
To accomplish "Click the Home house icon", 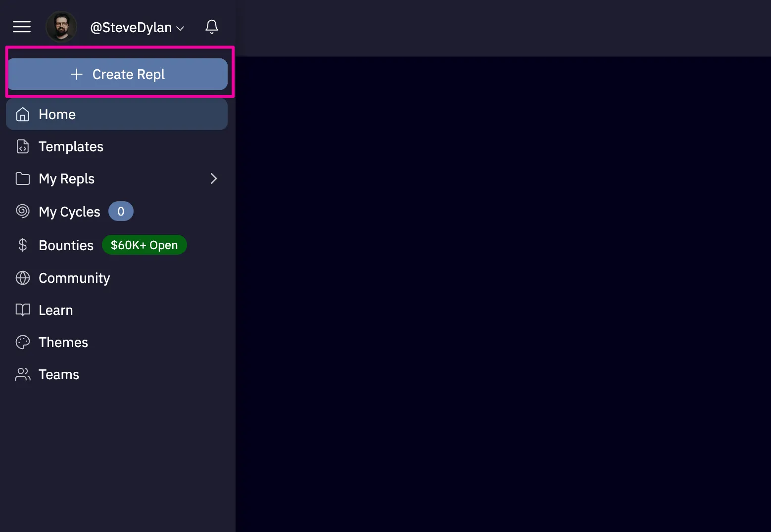I will coord(23,114).
